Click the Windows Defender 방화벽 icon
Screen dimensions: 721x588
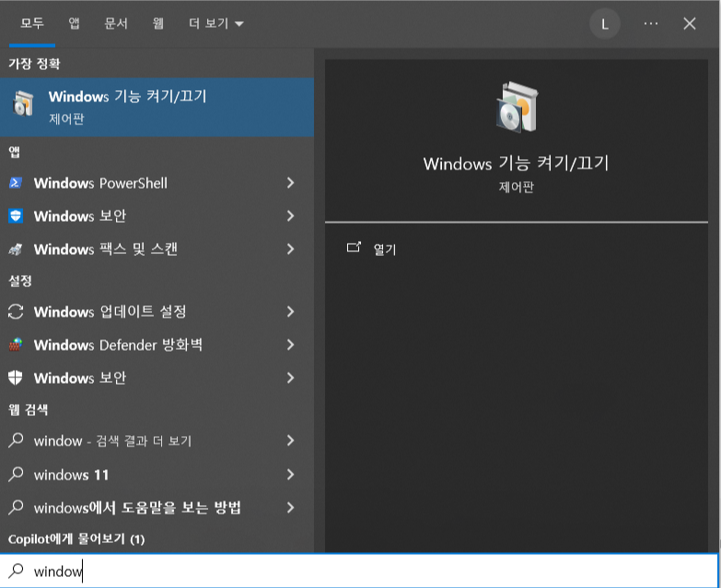[x=15, y=345]
